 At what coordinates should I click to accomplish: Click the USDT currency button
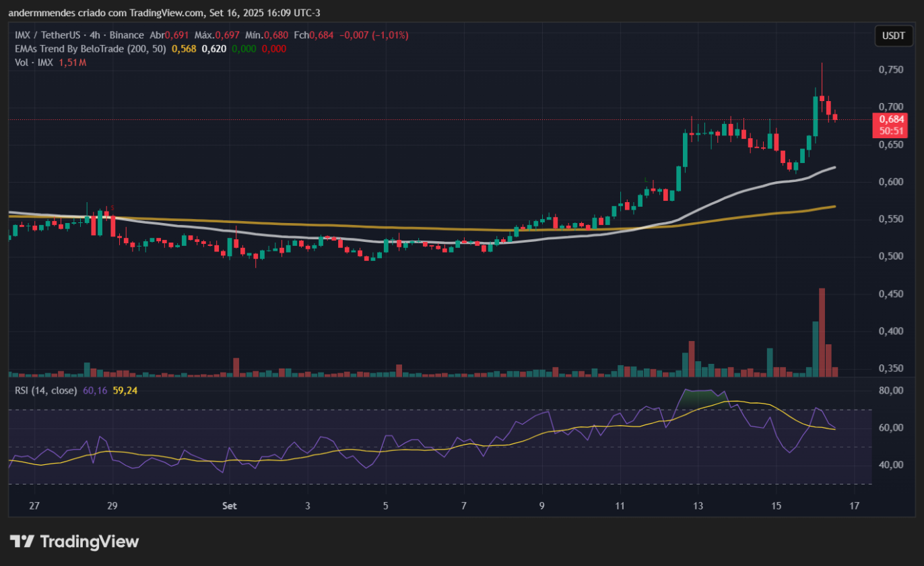(x=894, y=36)
